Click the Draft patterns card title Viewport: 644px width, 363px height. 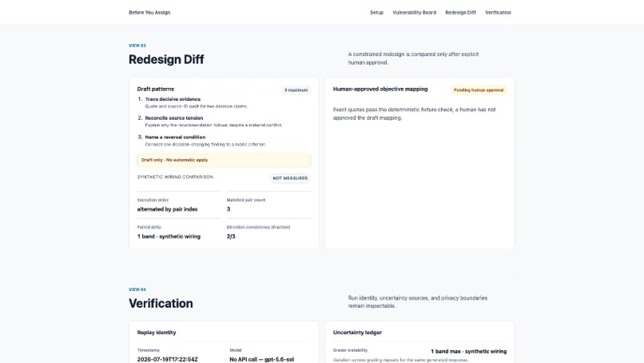point(156,90)
